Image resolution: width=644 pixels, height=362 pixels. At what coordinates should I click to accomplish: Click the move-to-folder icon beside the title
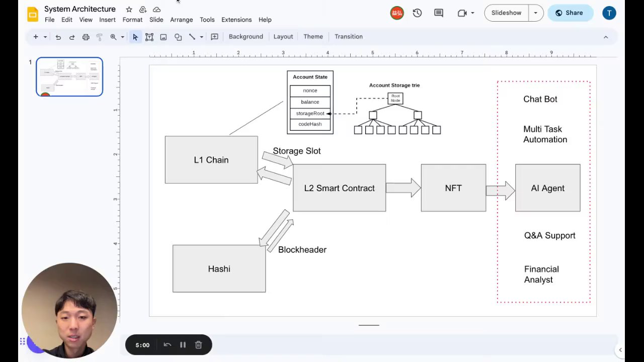tap(143, 10)
